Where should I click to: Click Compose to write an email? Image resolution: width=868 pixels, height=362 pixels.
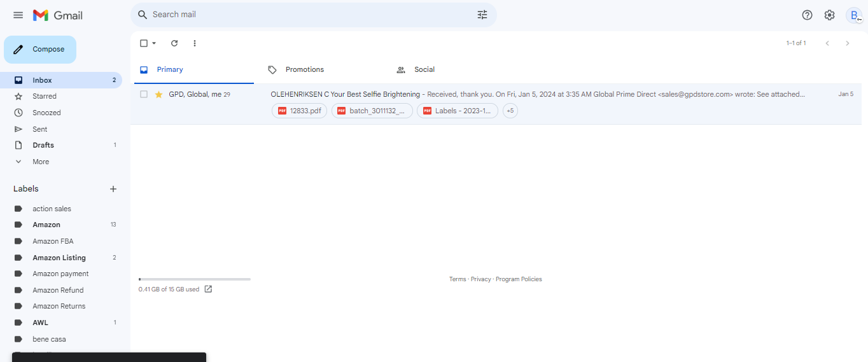click(40, 50)
